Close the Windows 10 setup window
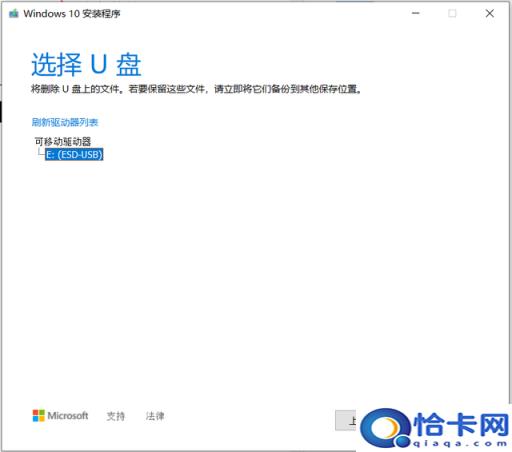This screenshot has width=512, height=452. 490,13
